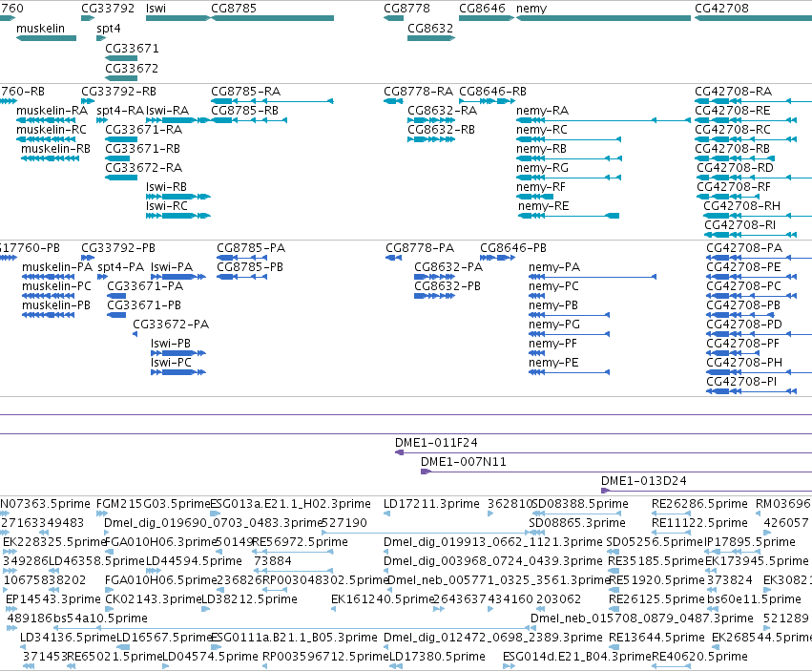Click the muskelin gene label
812x671 pixels.
[40, 29]
